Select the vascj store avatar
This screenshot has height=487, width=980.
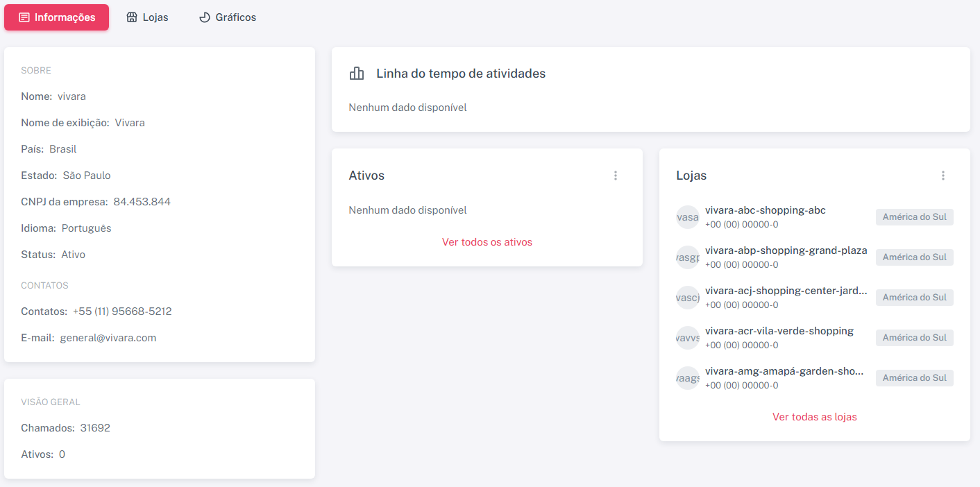[688, 297]
